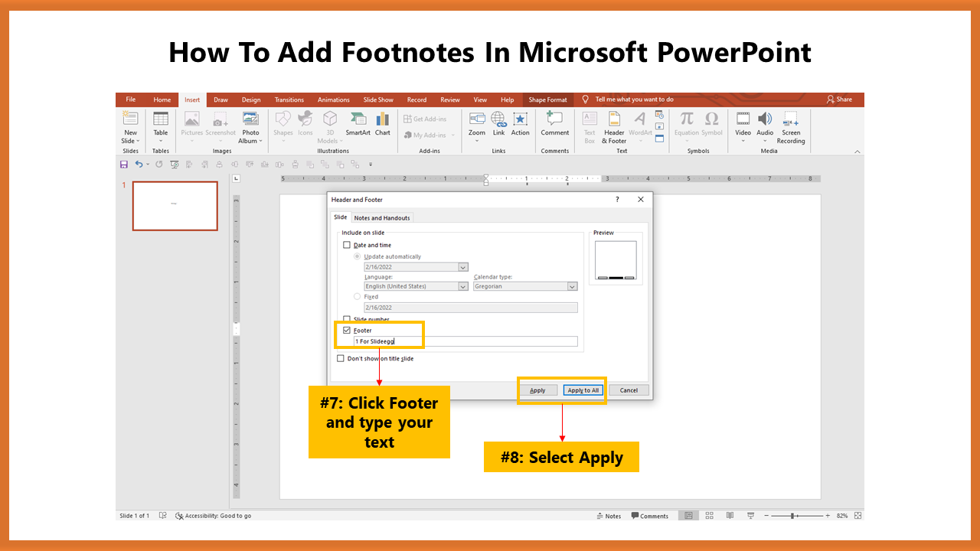Screen dimensions: 980x551
Task: Switch to the Design ribbon tab
Action: coord(251,99)
